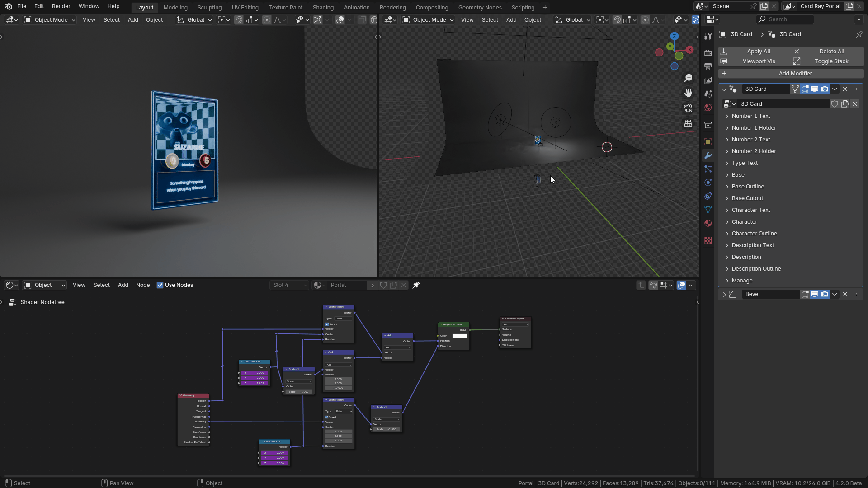
Task: Pin the shader node tree
Action: 416,285
